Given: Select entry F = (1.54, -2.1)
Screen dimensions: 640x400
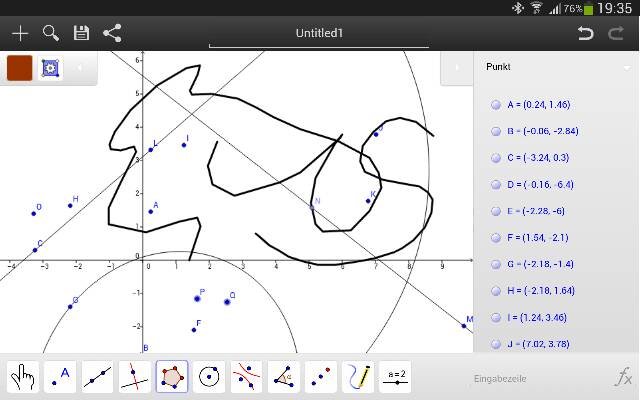Looking at the screenshot, I should coord(538,238).
